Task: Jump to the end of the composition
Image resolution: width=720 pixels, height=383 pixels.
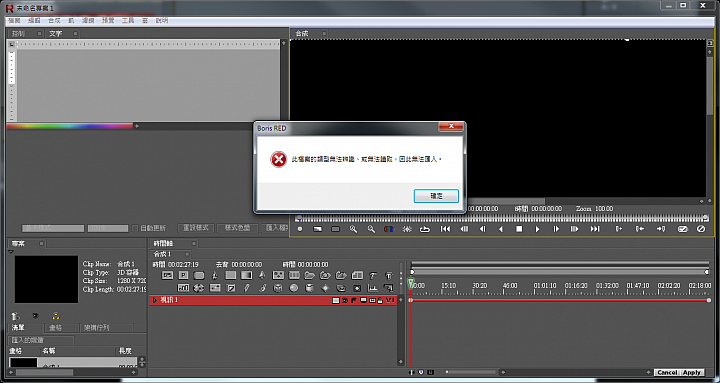Action: pos(595,229)
